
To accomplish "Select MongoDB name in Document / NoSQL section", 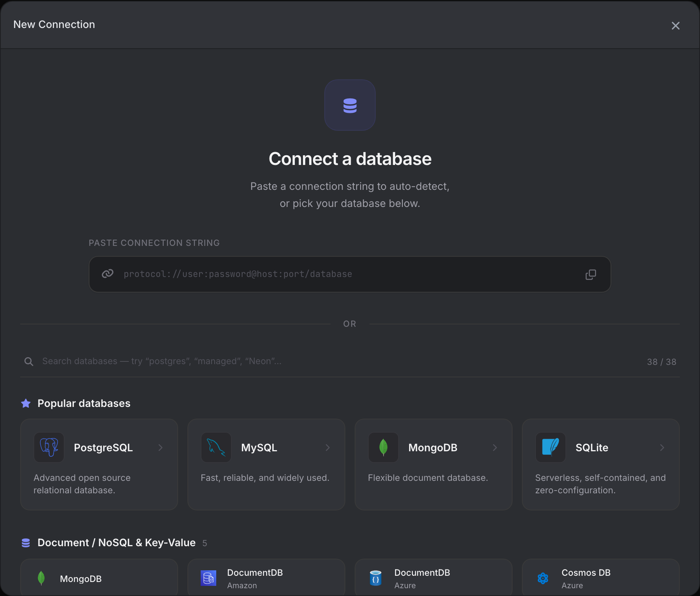I will point(81,579).
